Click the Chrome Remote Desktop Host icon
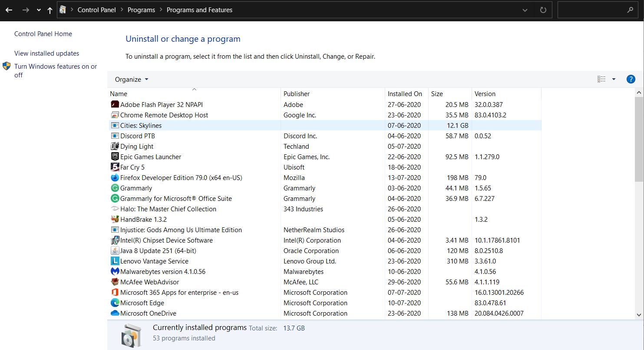 [115, 115]
